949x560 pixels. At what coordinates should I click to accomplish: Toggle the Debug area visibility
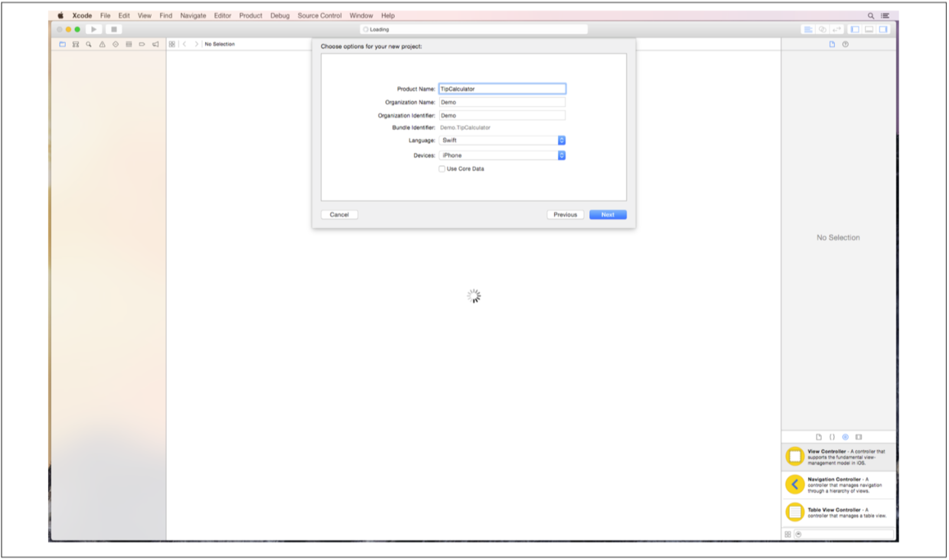869,29
